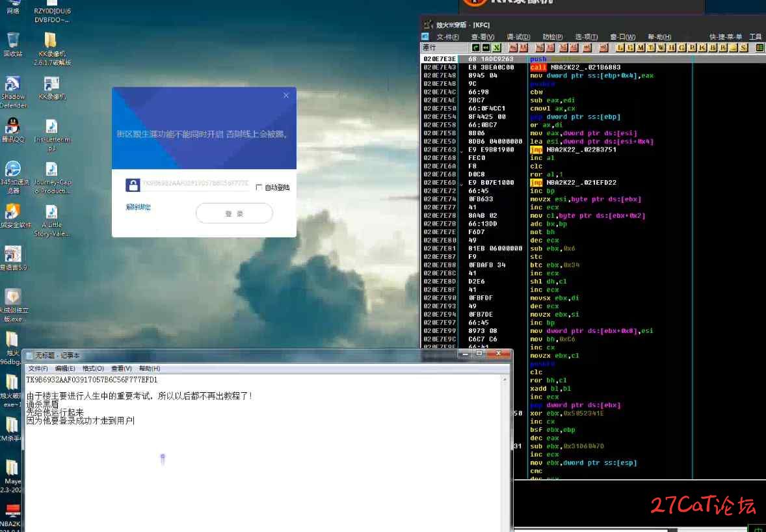The image size is (766, 532).
Task: Click the green restart arrow in debugger toolbar
Action: 475,47
